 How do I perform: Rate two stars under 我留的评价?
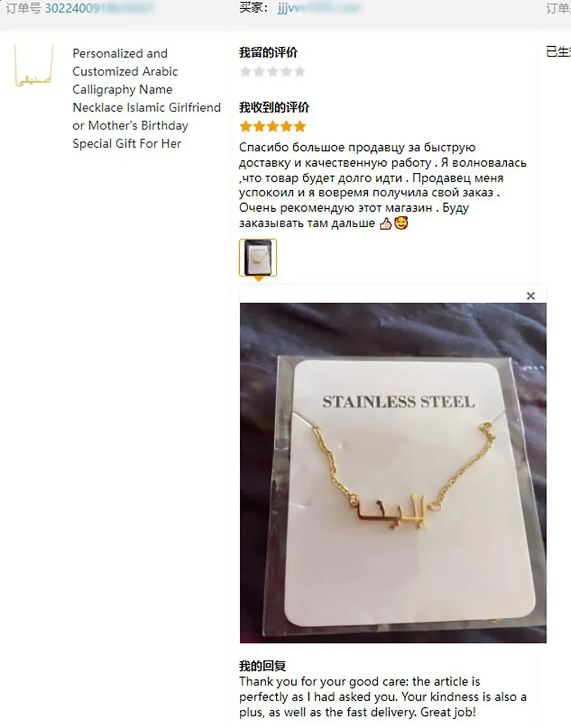(x=259, y=71)
